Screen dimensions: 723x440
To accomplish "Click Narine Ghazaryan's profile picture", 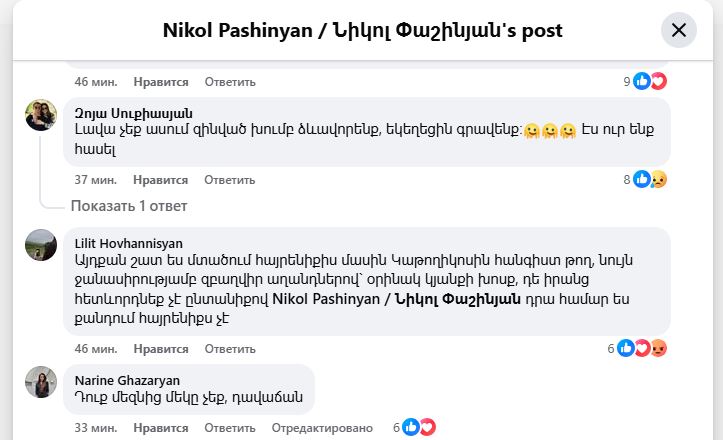I will (x=41, y=382).
